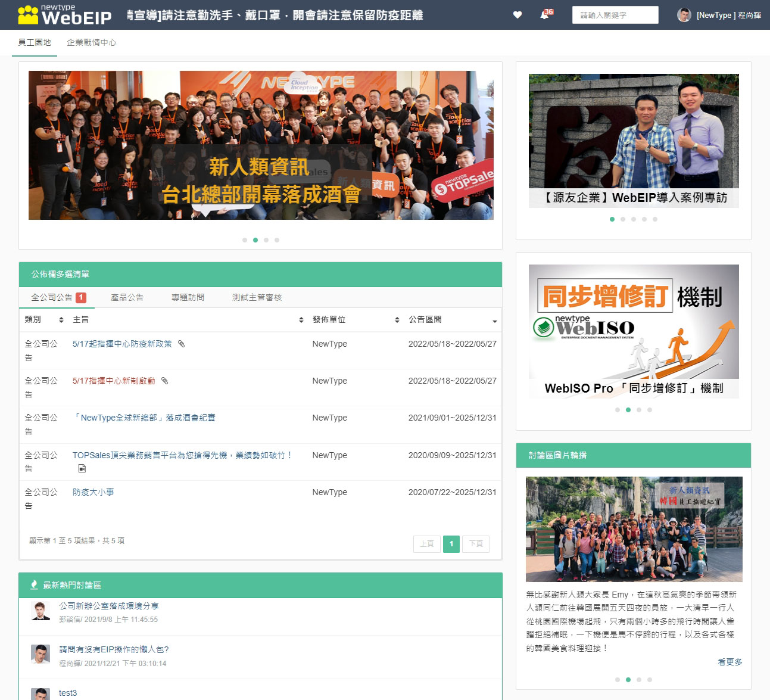770x700 pixels.
Task: Select the 產品公告 tab
Action: (x=127, y=297)
